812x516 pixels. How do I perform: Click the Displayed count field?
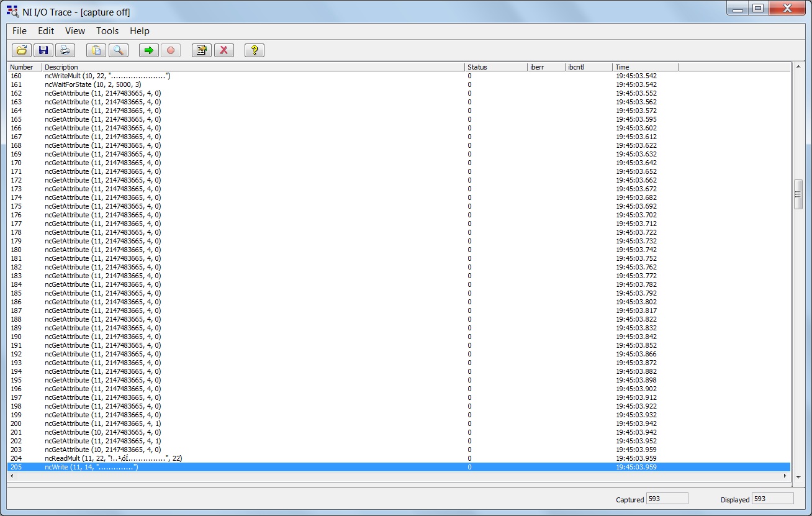click(773, 499)
